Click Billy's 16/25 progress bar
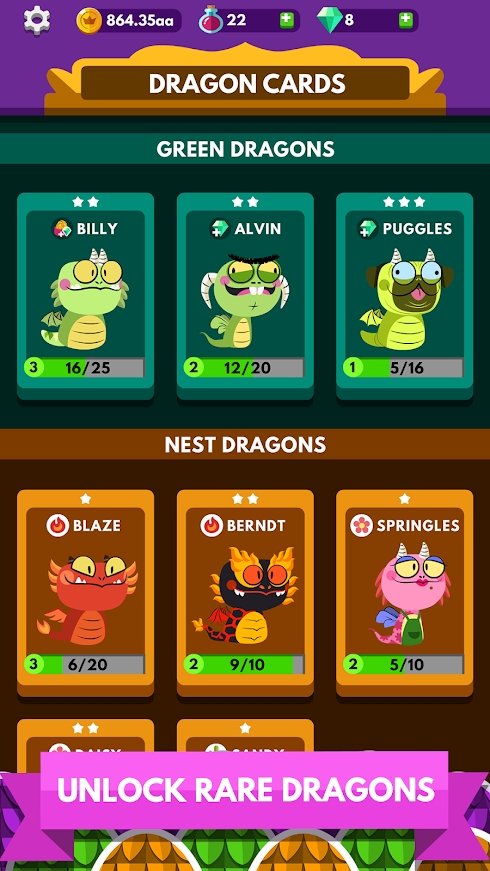The image size is (490, 871). coord(84,367)
